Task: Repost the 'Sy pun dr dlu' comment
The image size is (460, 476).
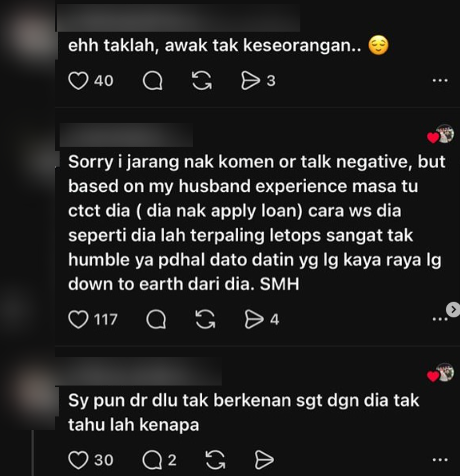Action: coord(215,460)
